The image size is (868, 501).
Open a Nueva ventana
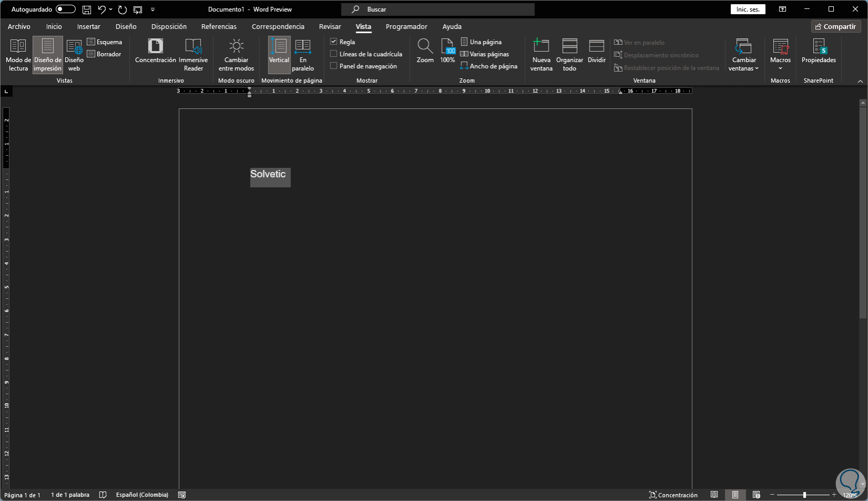coord(541,55)
